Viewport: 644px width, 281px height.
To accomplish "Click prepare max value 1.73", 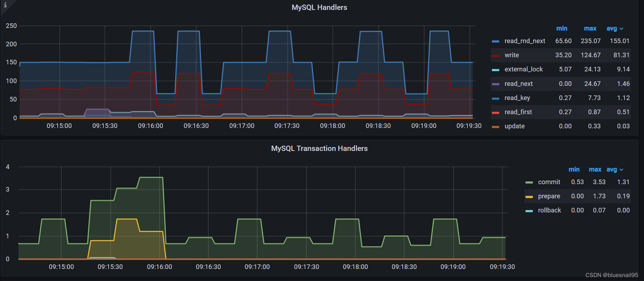I will tap(599, 196).
